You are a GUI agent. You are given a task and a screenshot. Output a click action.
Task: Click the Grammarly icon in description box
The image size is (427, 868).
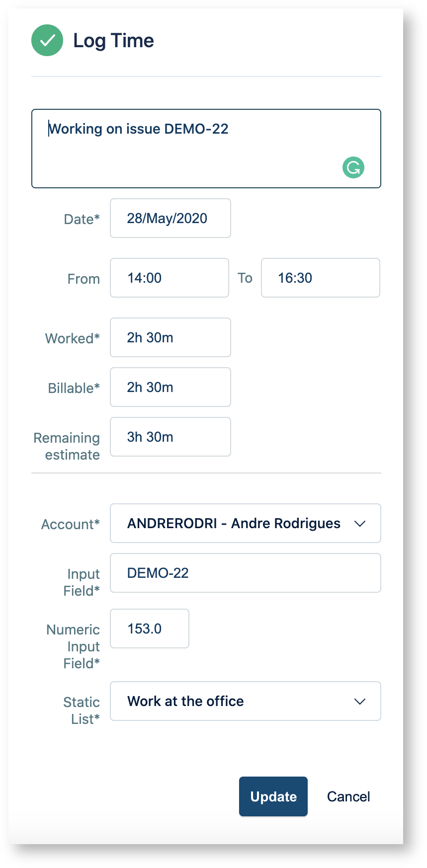(x=353, y=167)
